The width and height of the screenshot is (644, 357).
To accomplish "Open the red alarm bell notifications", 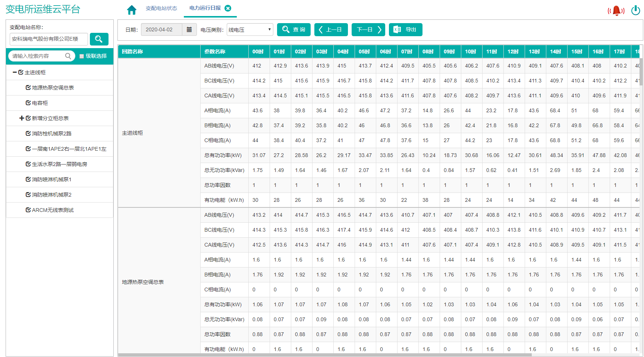I will [616, 10].
